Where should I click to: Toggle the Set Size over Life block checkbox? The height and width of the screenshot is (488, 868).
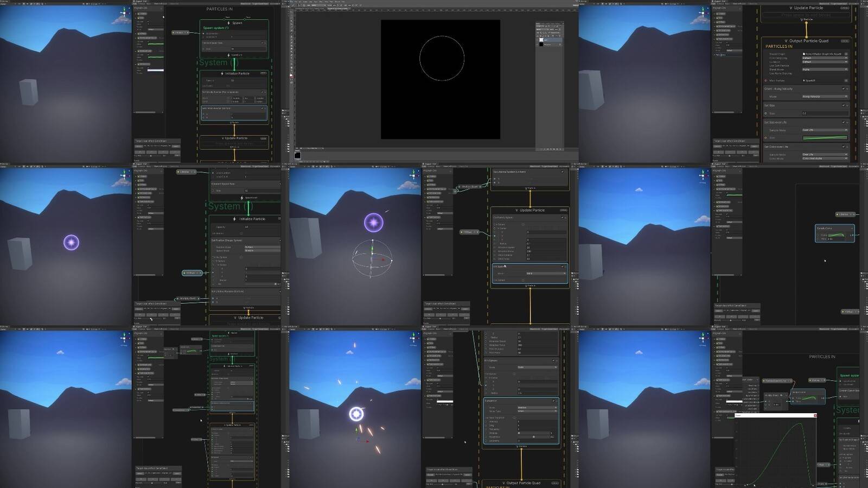pyautogui.click(x=844, y=122)
